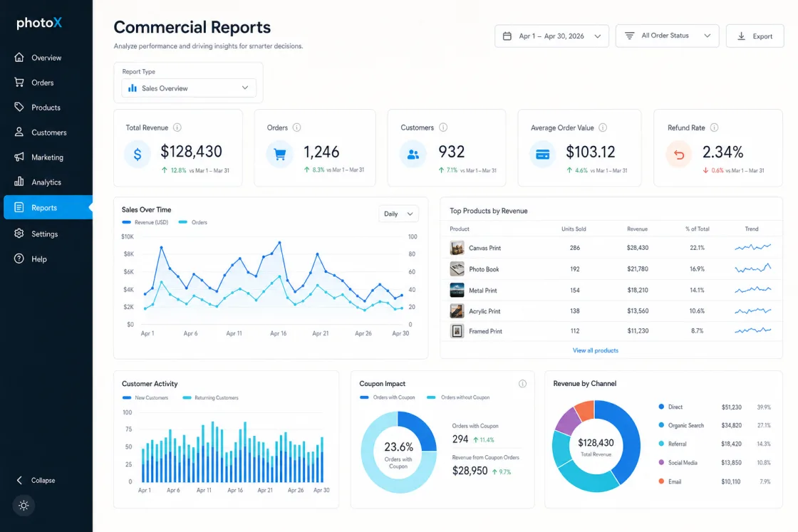Click the bar chart icon in Report Type

pos(133,88)
